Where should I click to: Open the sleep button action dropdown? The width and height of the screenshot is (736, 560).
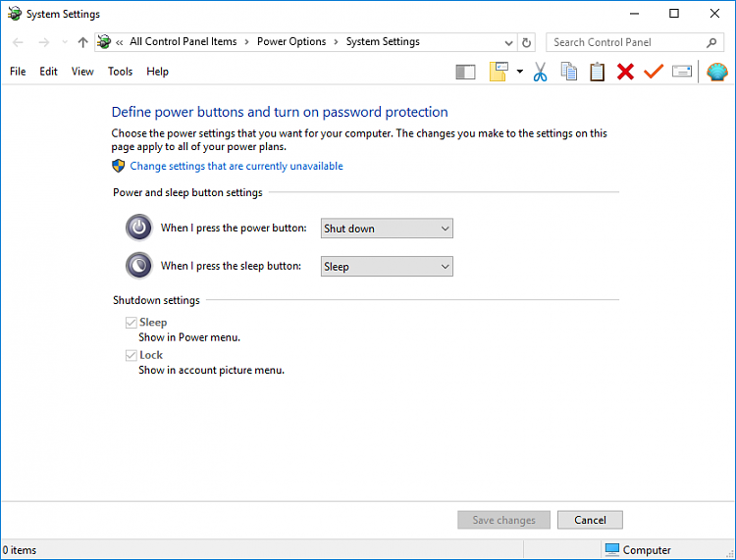click(x=387, y=267)
